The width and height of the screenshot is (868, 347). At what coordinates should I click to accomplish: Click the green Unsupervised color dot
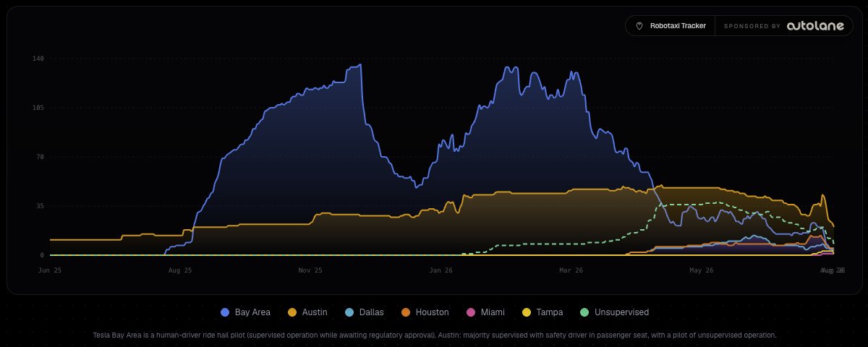coord(584,312)
